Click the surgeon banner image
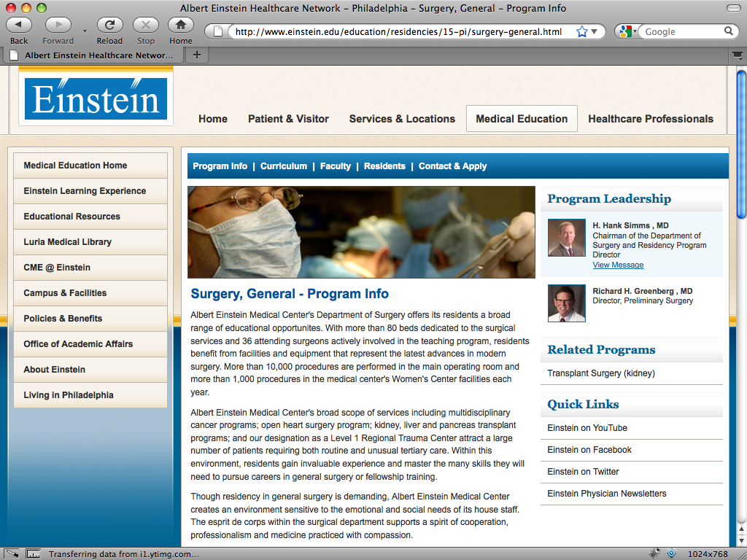The height and width of the screenshot is (560, 747). (x=361, y=232)
